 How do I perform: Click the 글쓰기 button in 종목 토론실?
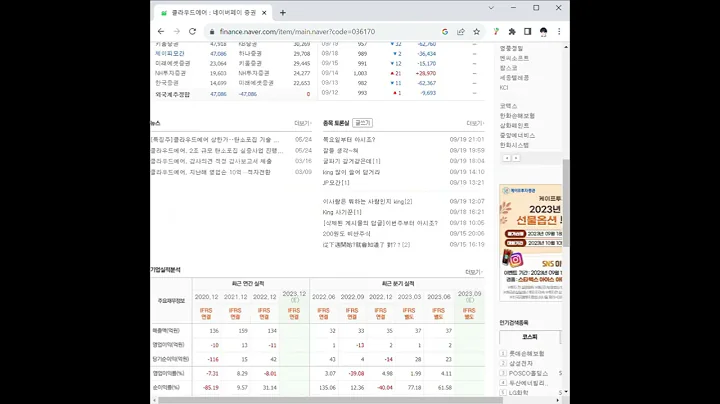pos(362,123)
